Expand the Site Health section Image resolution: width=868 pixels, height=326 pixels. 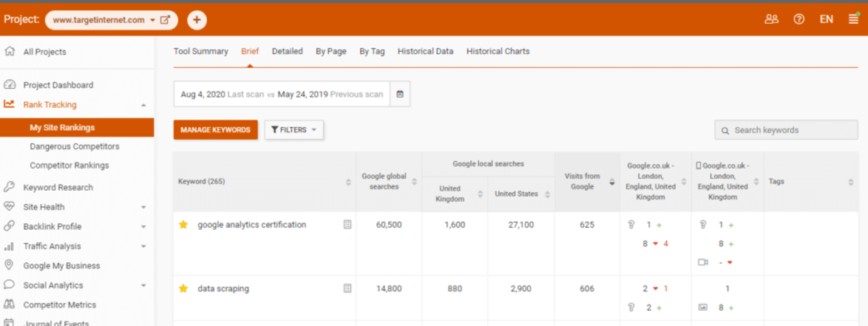143,207
